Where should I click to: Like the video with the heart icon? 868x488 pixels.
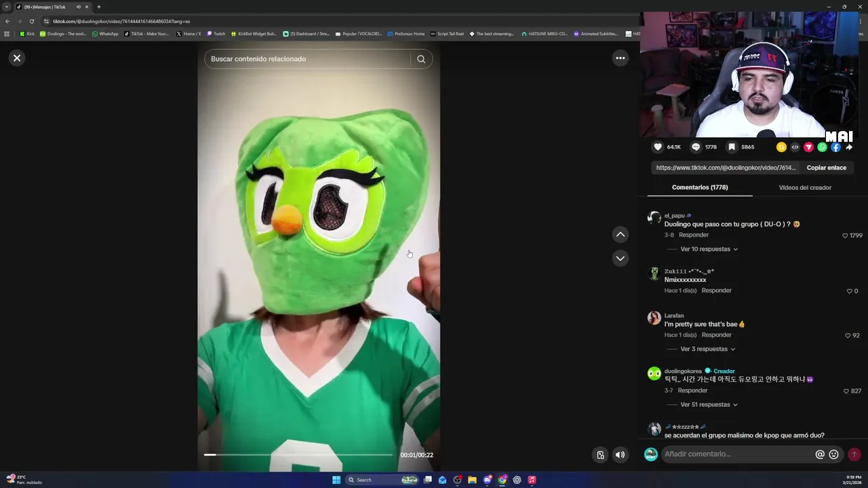pos(658,147)
